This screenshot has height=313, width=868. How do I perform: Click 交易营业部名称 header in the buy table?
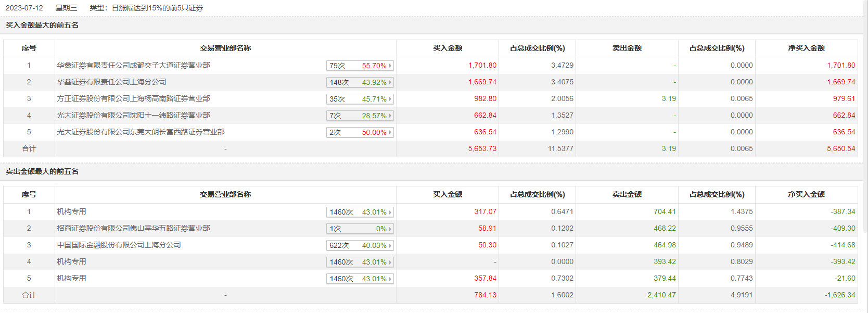225,48
